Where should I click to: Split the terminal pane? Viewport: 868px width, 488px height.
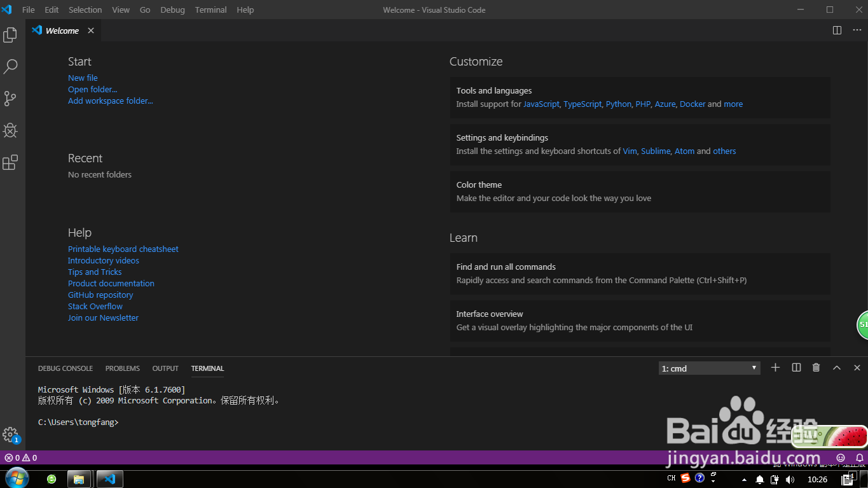796,368
